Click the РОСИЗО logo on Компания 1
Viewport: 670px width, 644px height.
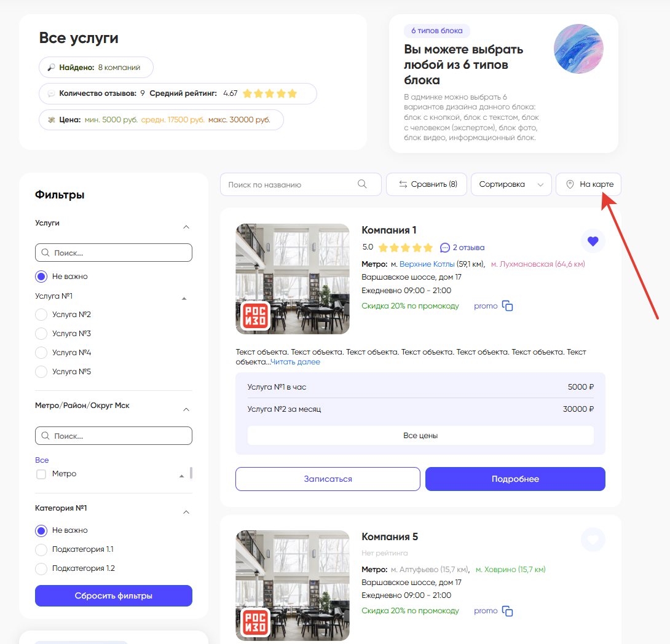[254, 316]
